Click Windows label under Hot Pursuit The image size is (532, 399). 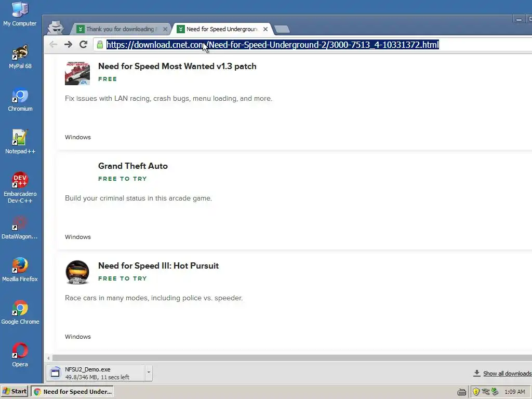point(78,337)
